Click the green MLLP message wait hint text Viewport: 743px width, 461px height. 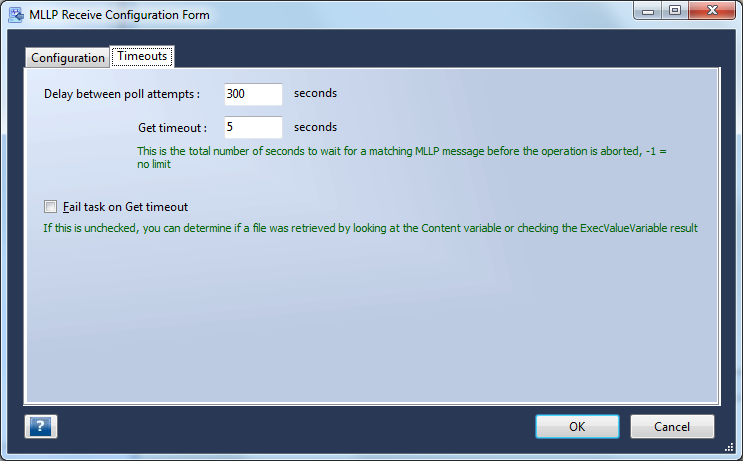click(401, 157)
